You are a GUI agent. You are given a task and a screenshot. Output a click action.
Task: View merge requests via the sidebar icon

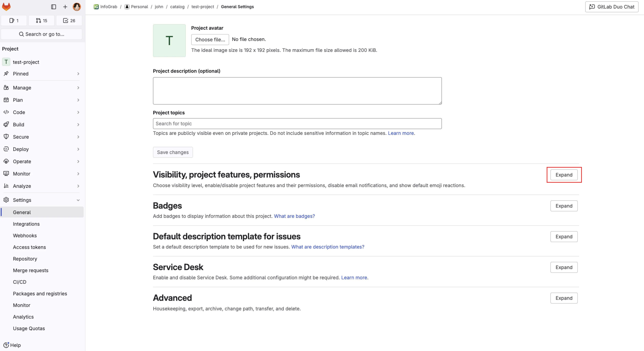coord(41,20)
